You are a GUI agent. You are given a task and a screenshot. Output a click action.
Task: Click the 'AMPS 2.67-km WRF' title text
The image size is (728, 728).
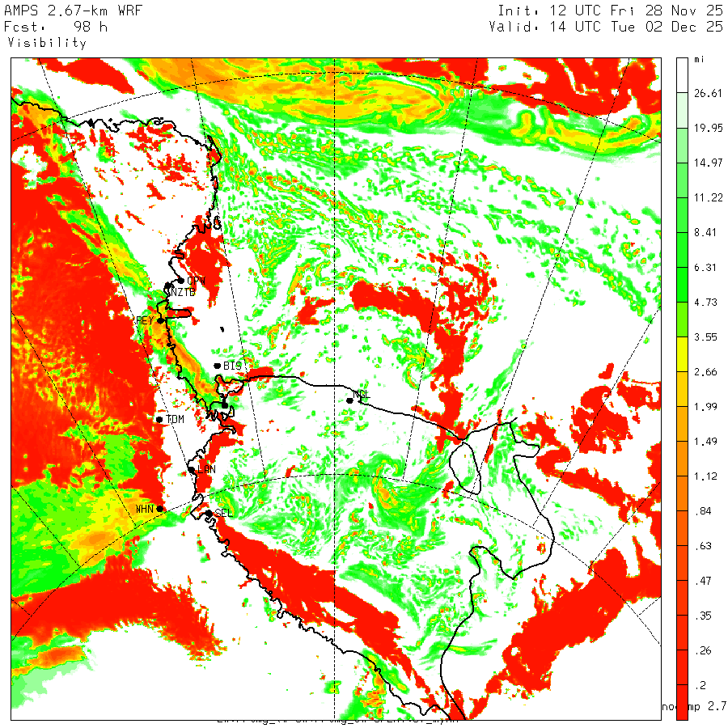click(74, 11)
